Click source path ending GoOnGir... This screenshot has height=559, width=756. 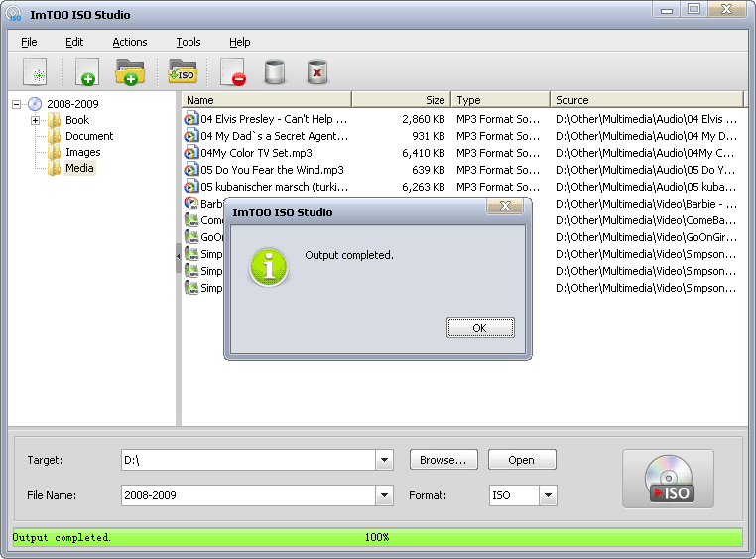click(x=646, y=237)
